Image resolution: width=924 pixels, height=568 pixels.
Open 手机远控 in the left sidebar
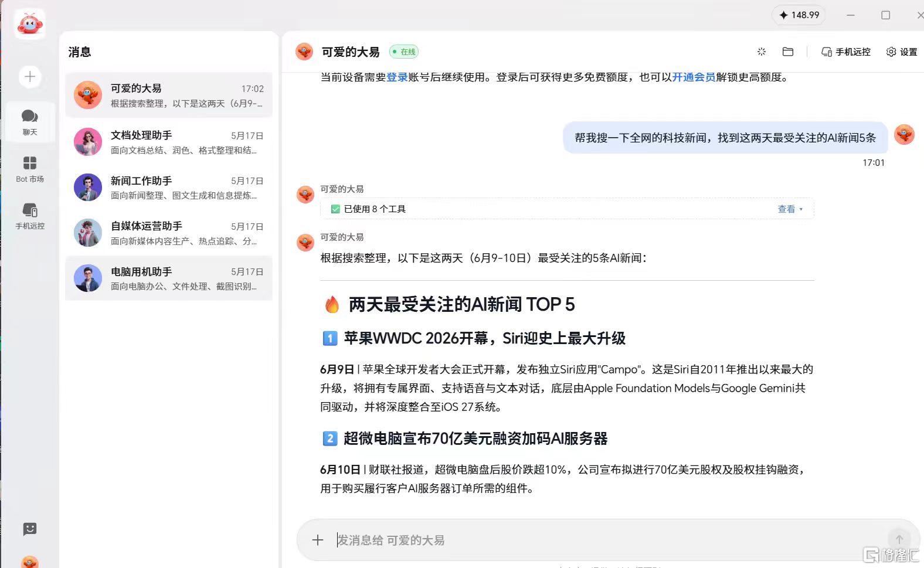tap(30, 216)
